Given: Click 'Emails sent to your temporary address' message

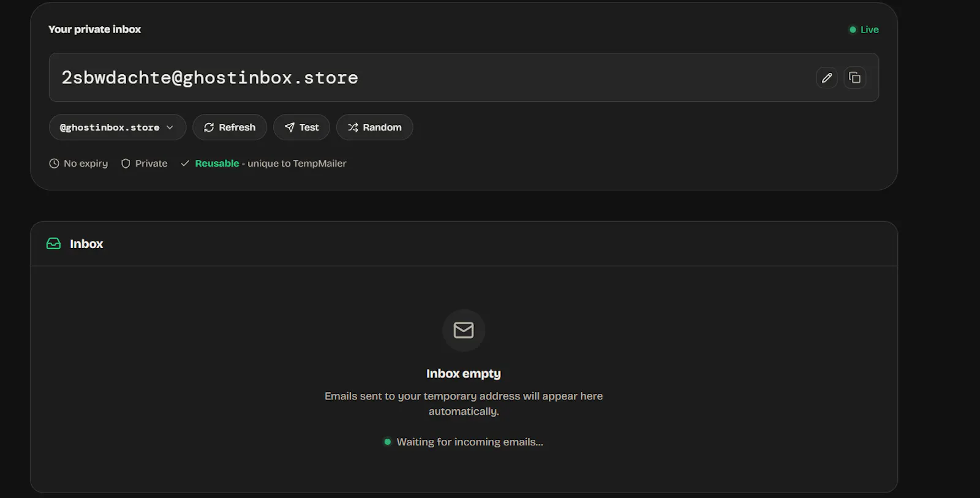Looking at the screenshot, I should click(464, 404).
